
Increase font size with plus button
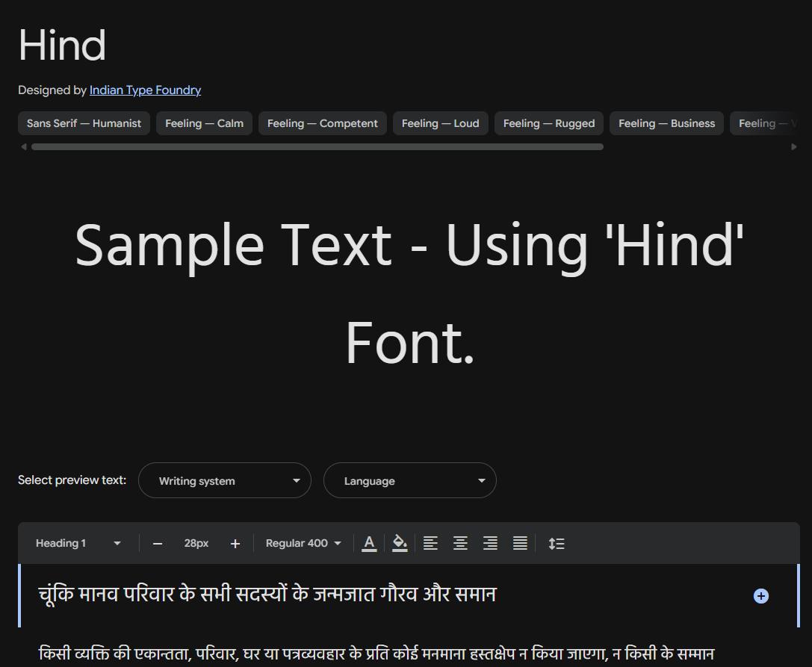click(235, 543)
